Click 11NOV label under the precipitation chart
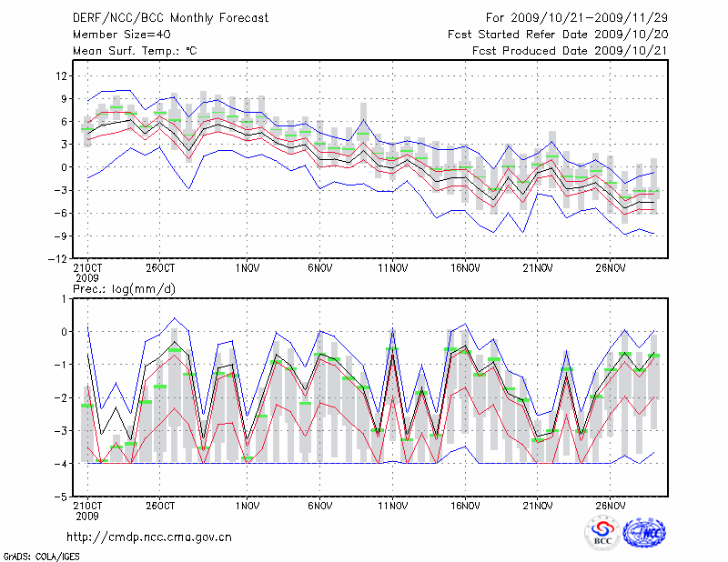Image resolution: width=728 pixels, height=562 pixels. [x=392, y=506]
